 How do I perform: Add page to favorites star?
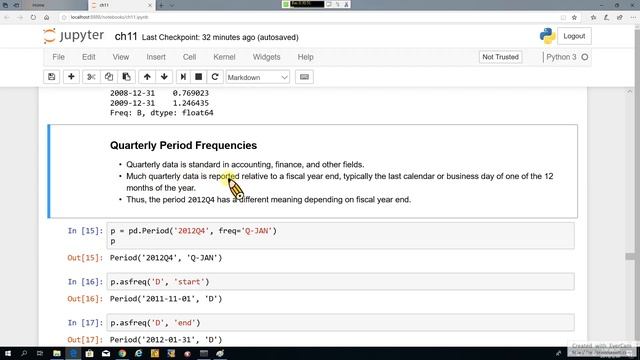click(574, 17)
